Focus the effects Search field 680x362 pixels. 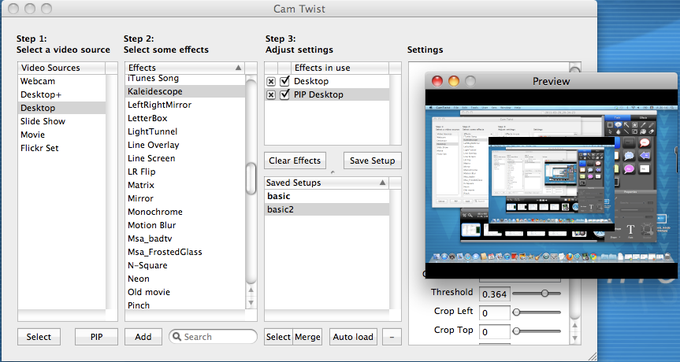(213, 337)
